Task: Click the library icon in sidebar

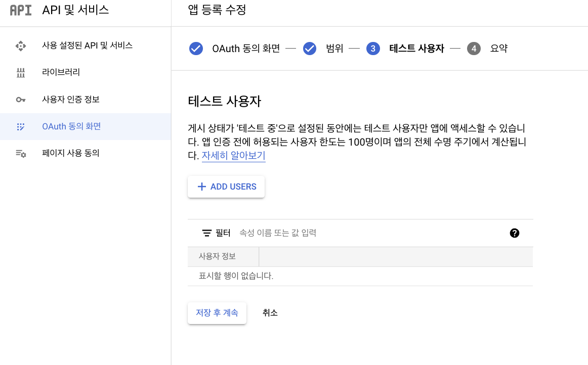Action: point(21,73)
